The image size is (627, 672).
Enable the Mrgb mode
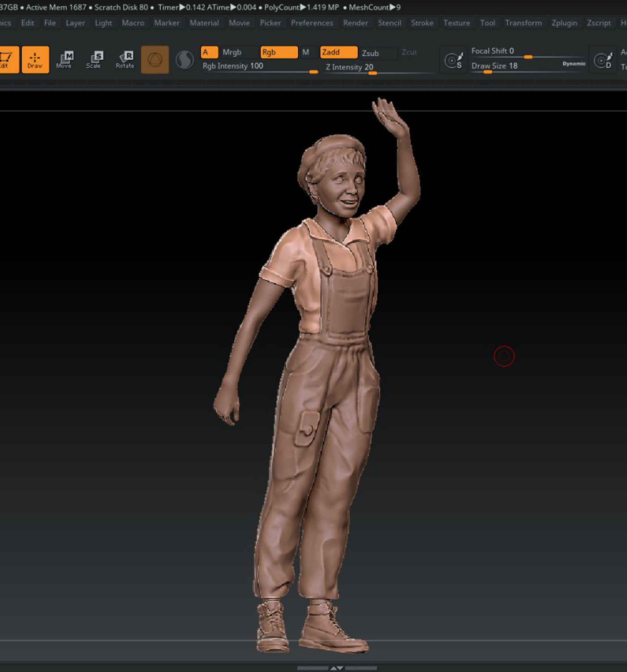[x=232, y=52]
